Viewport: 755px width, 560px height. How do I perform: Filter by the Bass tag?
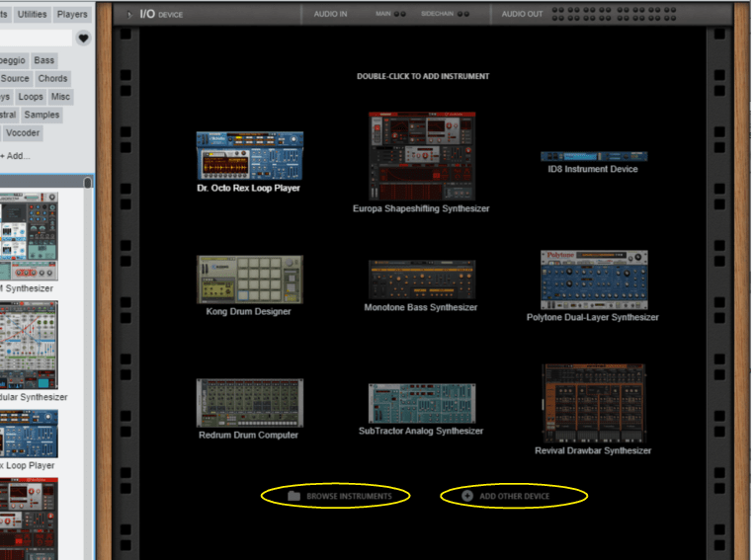pos(44,60)
